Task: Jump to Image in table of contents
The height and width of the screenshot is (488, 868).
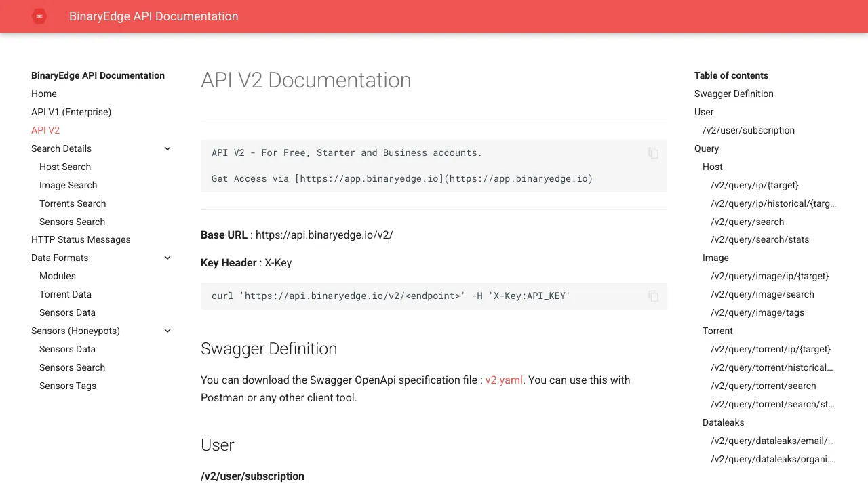Action: coord(715,258)
